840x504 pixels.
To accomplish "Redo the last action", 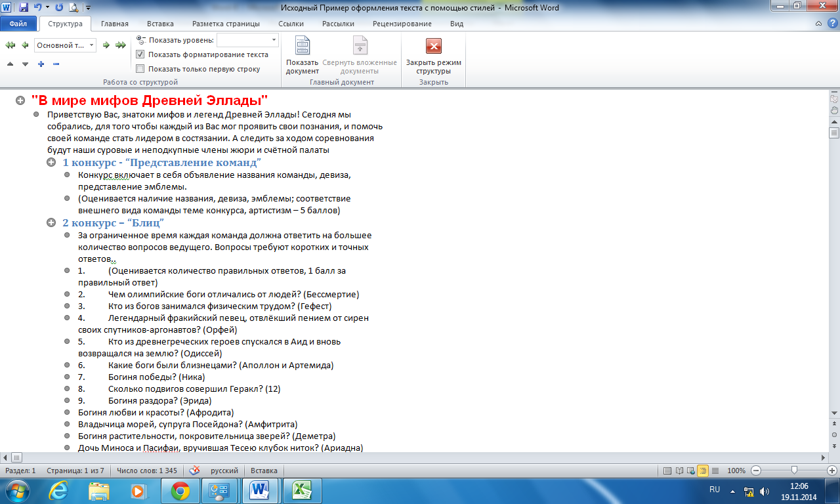I will coord(60,8).
